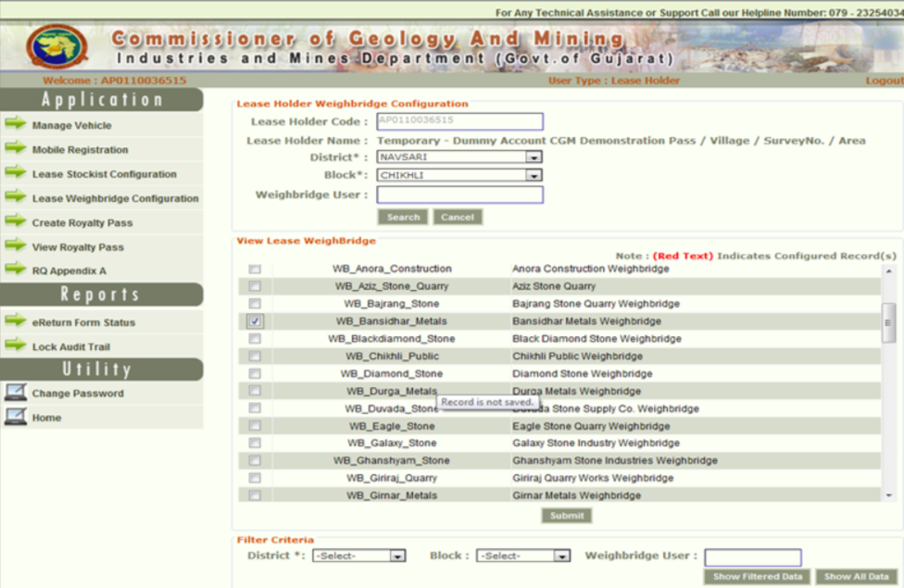Click the green arrow beside Lock Audit Trail
Screen dimensions: 904x588
tap(16, 345)
